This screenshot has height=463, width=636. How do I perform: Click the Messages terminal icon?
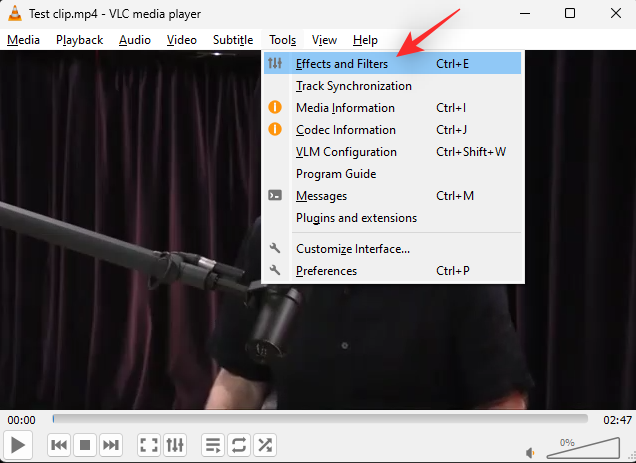pos(275,195)
